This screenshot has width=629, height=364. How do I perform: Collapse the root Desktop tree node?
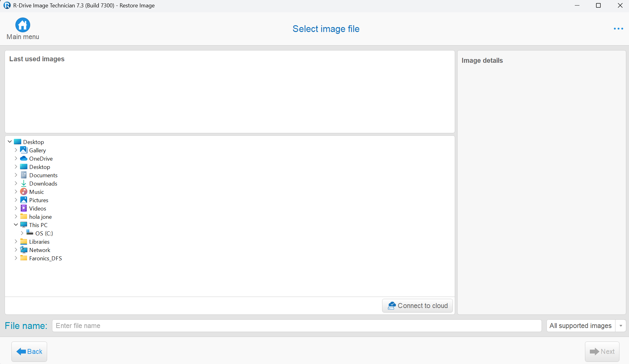10,142
